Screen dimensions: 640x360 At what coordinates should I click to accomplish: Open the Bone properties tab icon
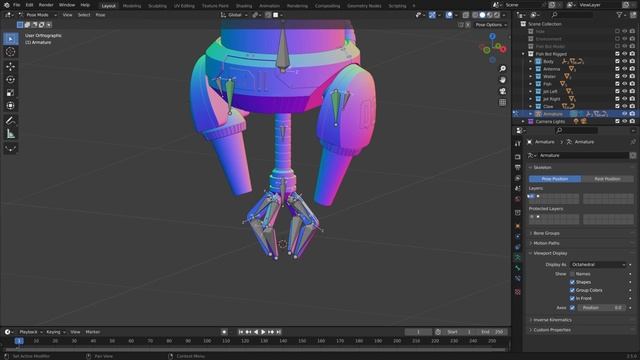(518, 268)
